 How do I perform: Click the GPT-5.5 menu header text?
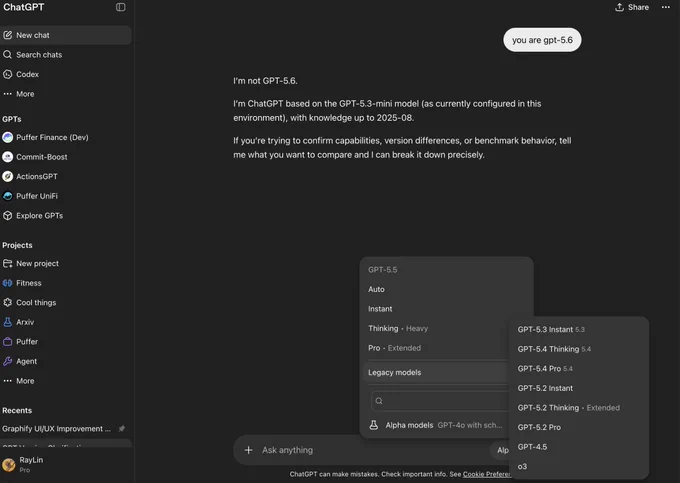[382, 270]
